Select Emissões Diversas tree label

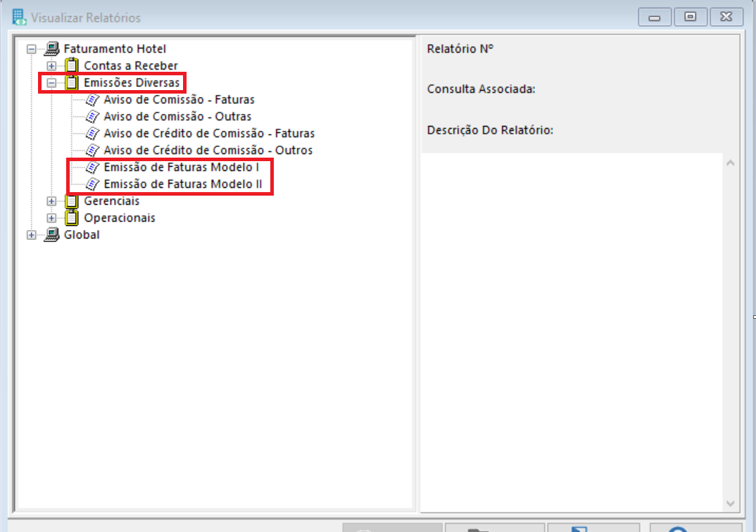132,82
